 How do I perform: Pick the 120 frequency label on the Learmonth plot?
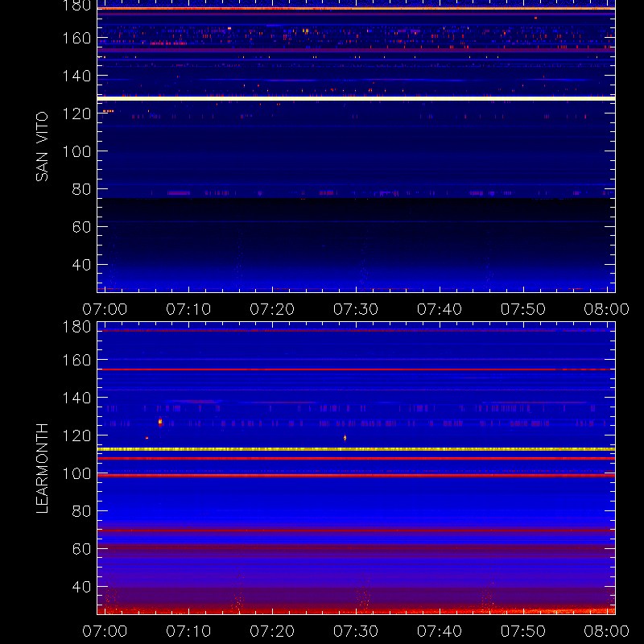pos(76,436)
